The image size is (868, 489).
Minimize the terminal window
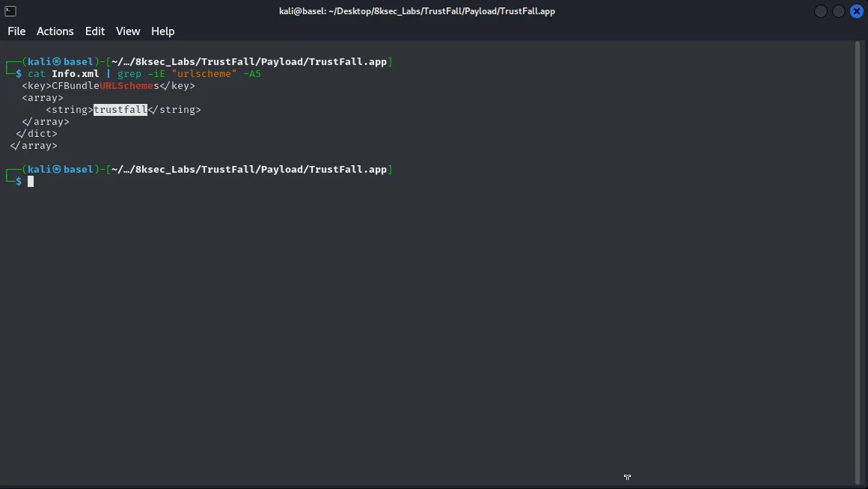(x=821, y=11)
